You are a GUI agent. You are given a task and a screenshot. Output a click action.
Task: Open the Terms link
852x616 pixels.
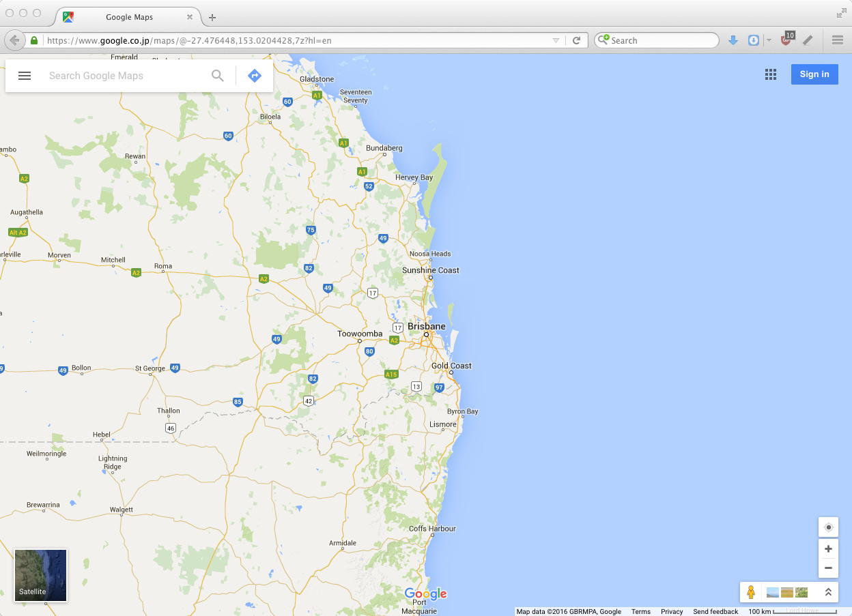(641, 612)
